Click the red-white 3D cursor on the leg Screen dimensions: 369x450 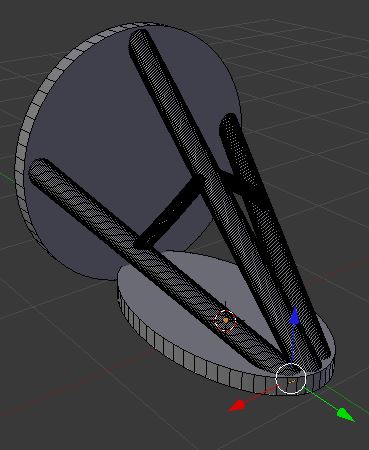click(x=225, y=320)
